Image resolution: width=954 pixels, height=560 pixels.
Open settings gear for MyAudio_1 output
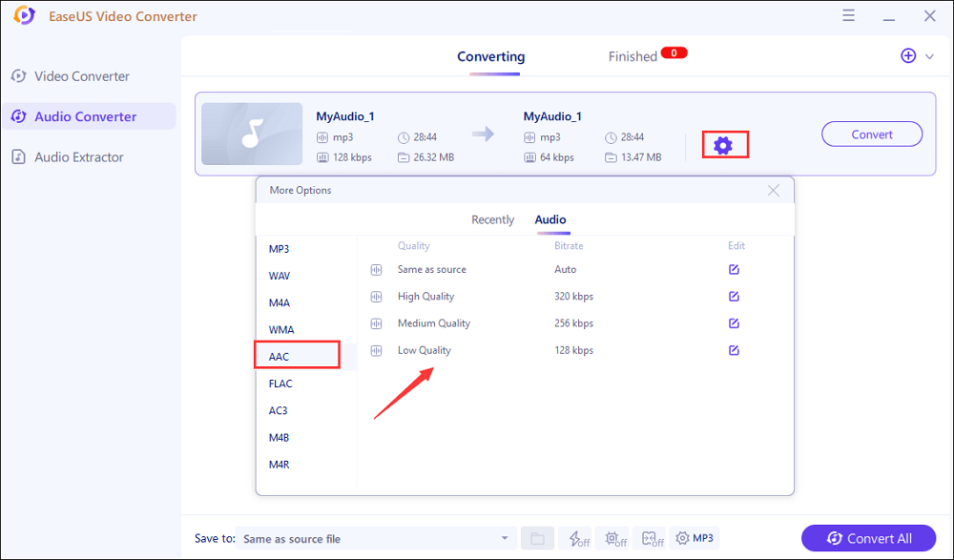[x=723, y=145]
